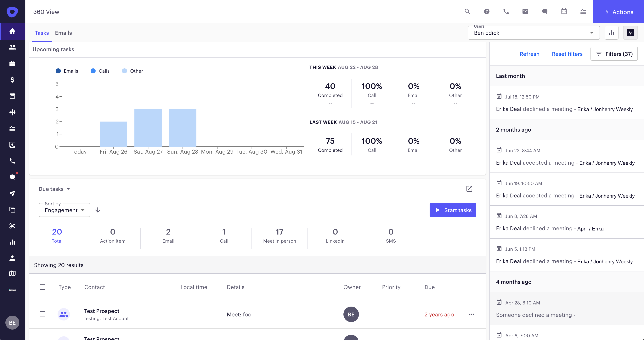Image resolution: width=644 pixels, height=340 pixels.
Task: Open the compose email envelope icon
Action: pos(525,12)
